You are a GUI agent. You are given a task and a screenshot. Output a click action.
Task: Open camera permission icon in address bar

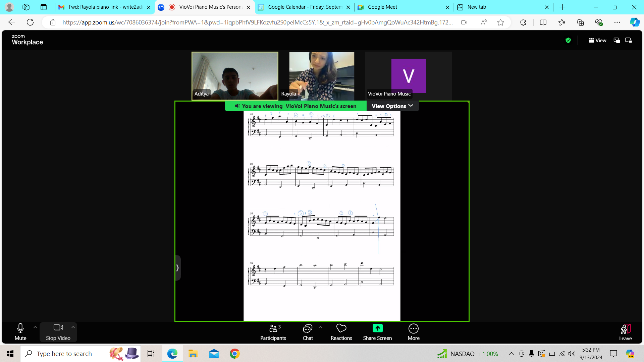coord(464,22)
